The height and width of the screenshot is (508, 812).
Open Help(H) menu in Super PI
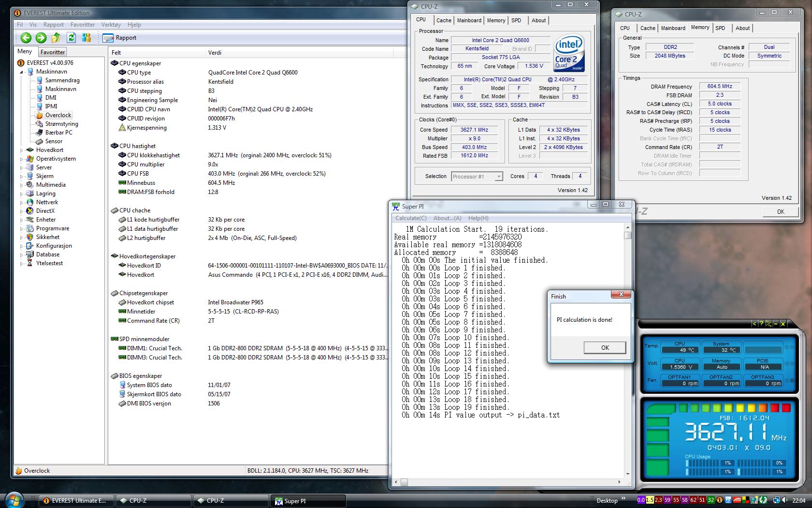[478, 218]
